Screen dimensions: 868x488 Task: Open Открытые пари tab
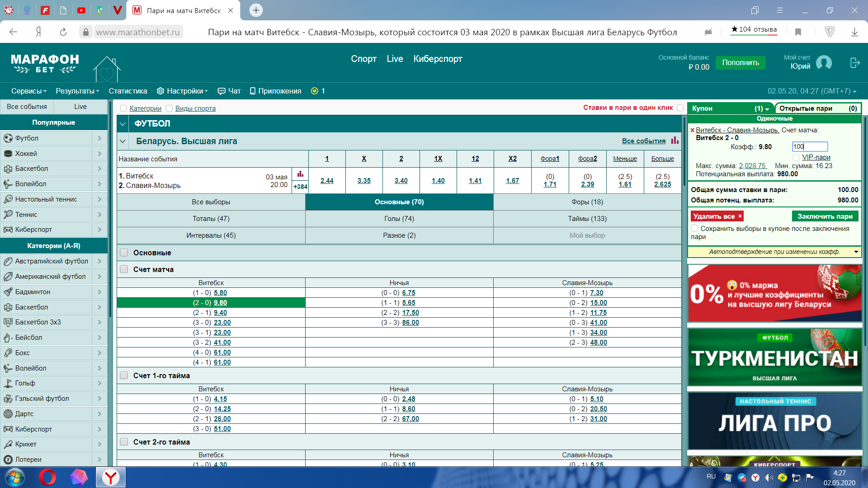point(818,108)
